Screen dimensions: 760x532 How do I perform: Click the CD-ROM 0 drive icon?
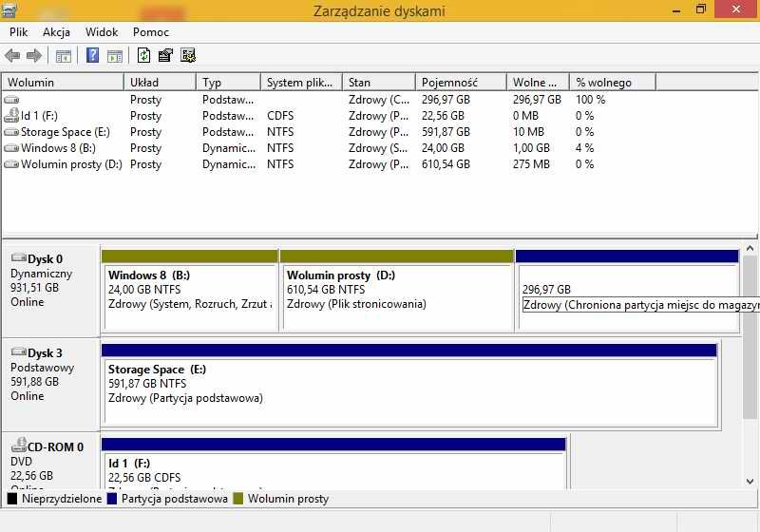18,444
